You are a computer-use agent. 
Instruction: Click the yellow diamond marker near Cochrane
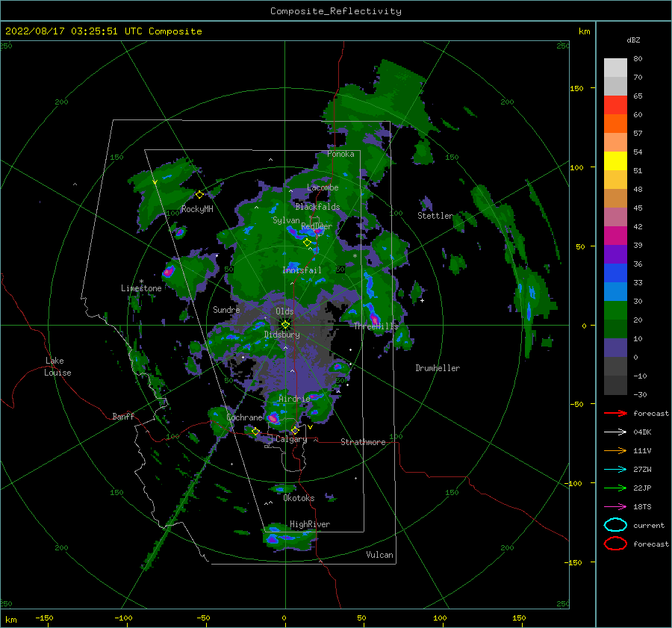(x=255, y=432)
